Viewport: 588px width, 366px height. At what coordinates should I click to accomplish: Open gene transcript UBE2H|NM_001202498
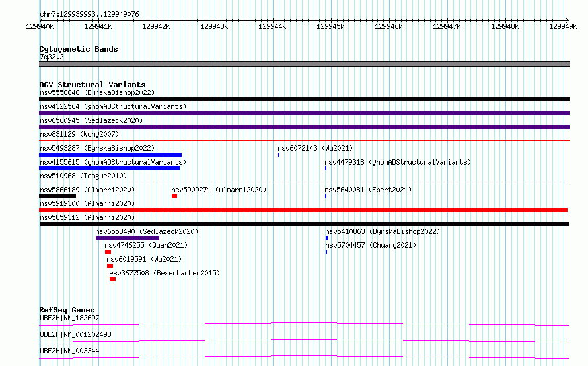tap(75, 334)
